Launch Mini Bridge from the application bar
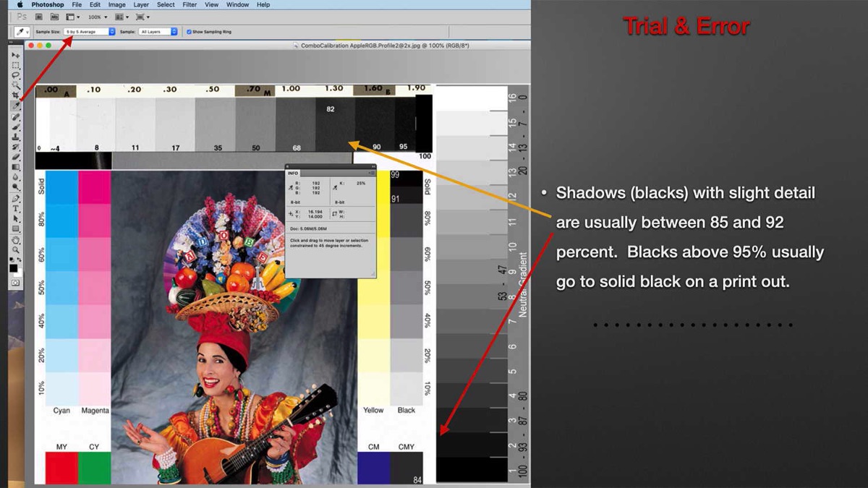 coord(54,17)
